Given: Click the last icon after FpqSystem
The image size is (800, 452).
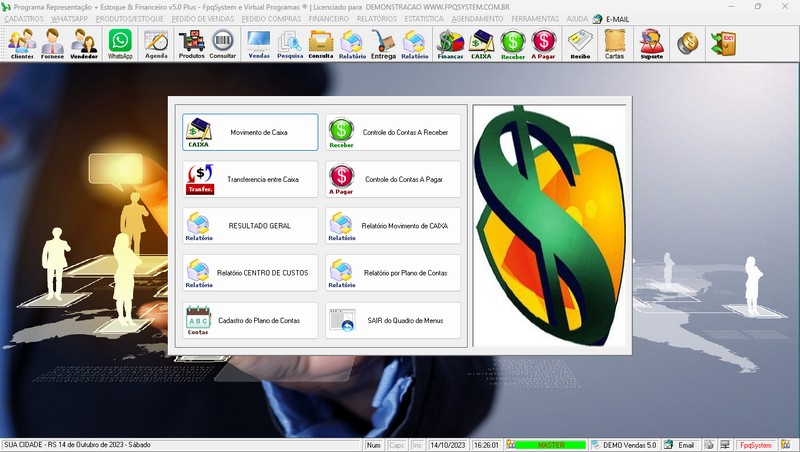Looking at the screenshot, I should coord(785,445).
